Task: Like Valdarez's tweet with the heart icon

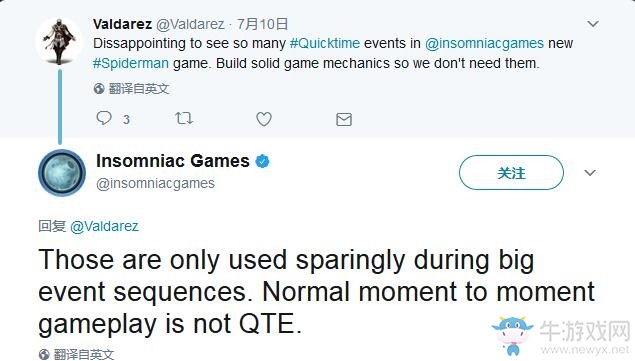Action: tap(264, 119)
